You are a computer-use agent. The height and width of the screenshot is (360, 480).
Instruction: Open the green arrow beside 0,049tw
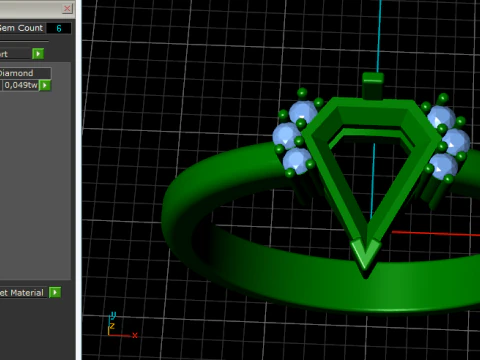45,85
